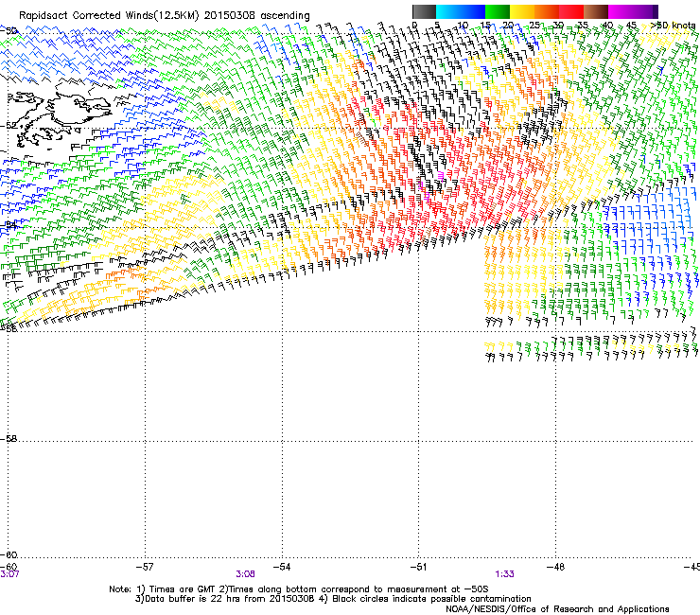
Task: Click the '>50 knots' legend label
Action: click(x=673, y=26)
